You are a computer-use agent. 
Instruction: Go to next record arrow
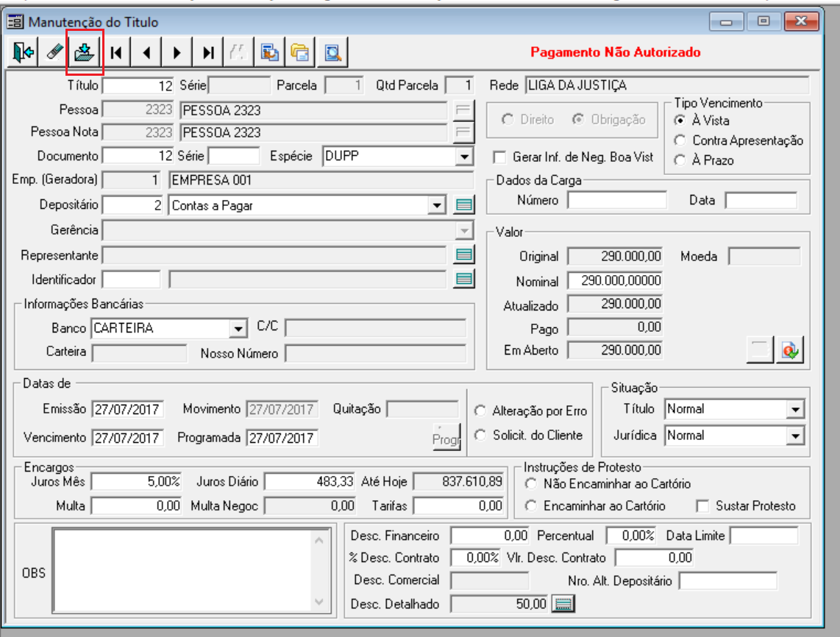pos(177,52)
